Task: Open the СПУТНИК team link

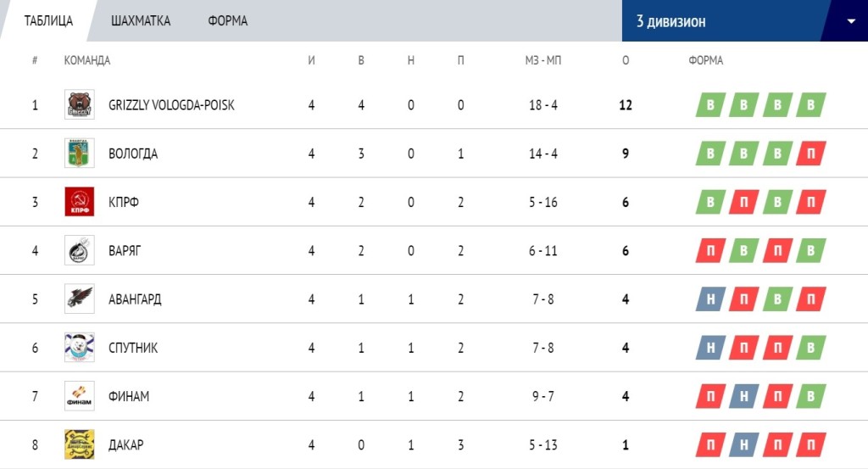Action: pos(133,348)
